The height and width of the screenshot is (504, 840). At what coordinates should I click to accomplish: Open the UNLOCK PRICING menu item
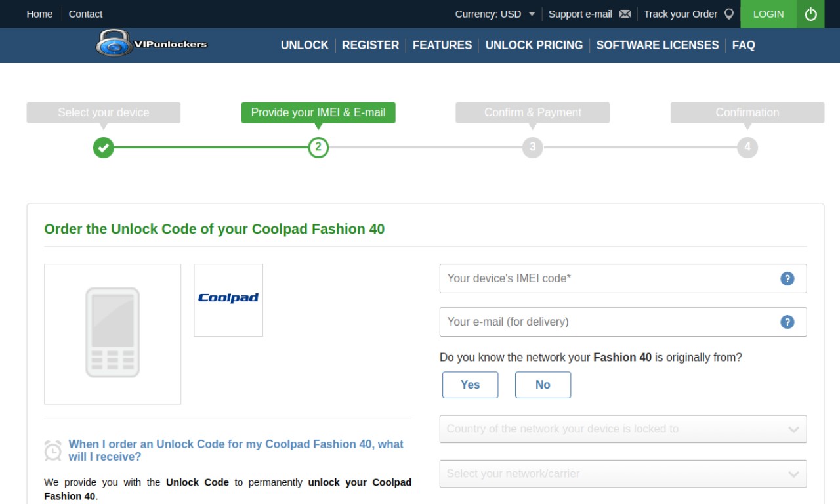[x=534, y=45]
